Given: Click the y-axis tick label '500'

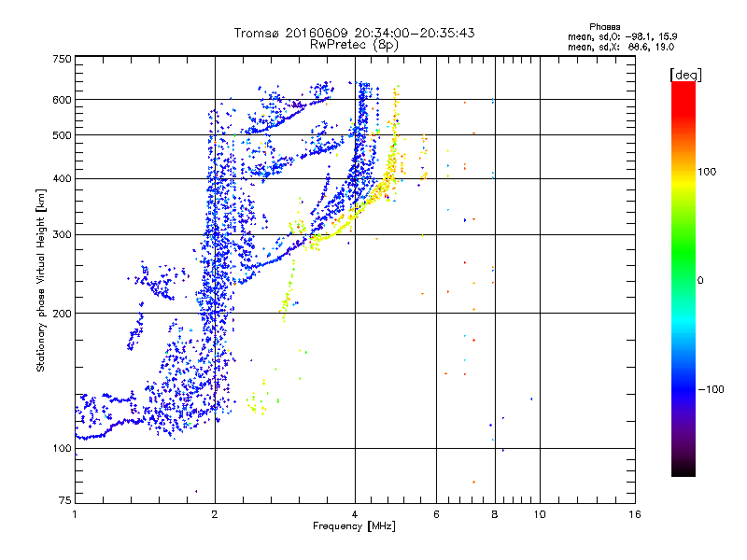Looking at the screenshot, I should click(x=62, y=135).
